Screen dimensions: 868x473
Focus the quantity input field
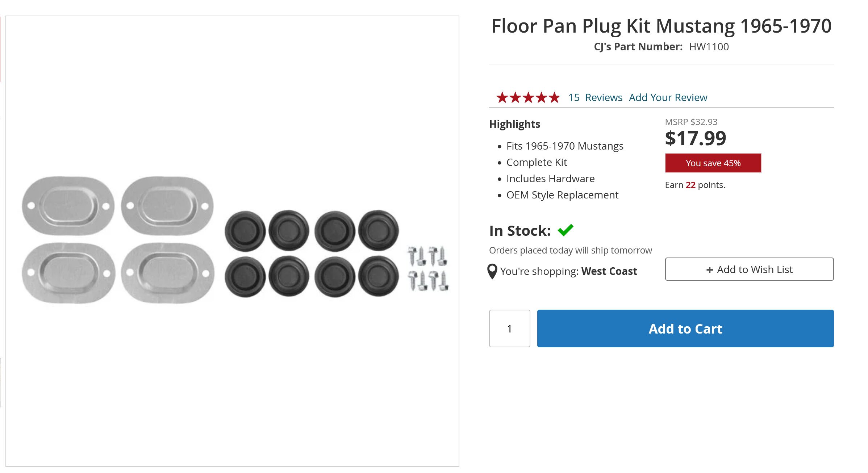tap(509, 328)
